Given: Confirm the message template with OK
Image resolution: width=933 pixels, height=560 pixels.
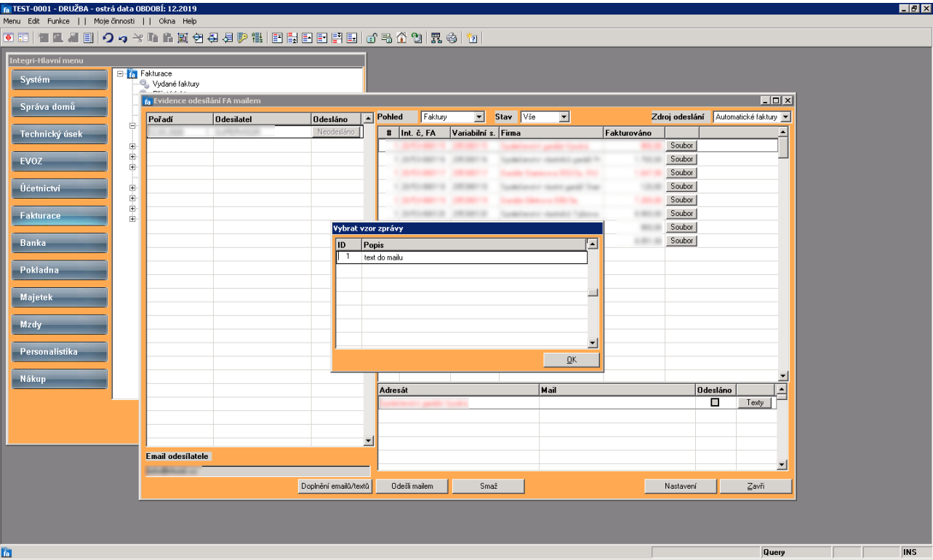Looking at the screenshot, I should [572, 360].
